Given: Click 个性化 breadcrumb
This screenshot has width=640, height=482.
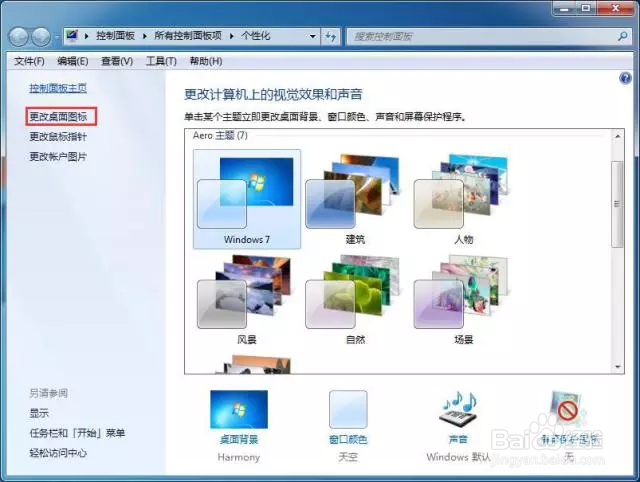Looking at the screenshot, I should click(x=256, y=36).
